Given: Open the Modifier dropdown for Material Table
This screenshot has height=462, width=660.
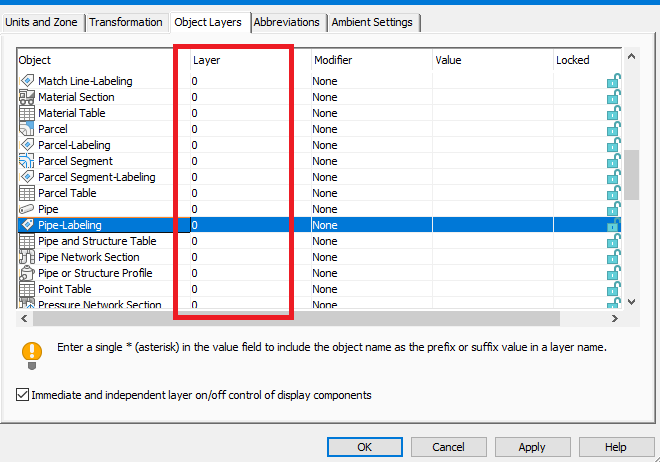Looking at the screenshot, I should point(372,113).
